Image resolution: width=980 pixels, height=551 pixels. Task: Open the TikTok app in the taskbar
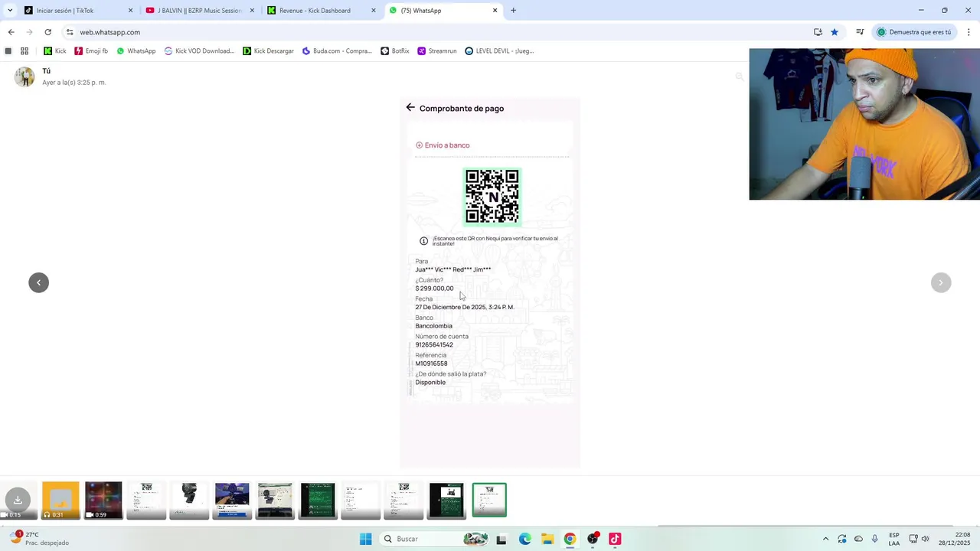(x=615, y=539)
